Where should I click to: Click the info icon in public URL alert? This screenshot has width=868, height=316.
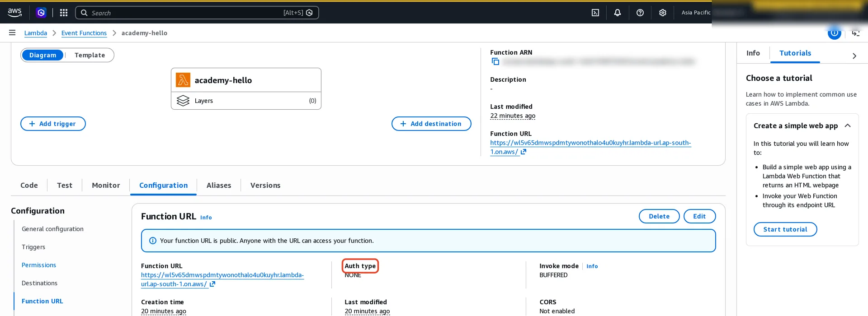153,241
